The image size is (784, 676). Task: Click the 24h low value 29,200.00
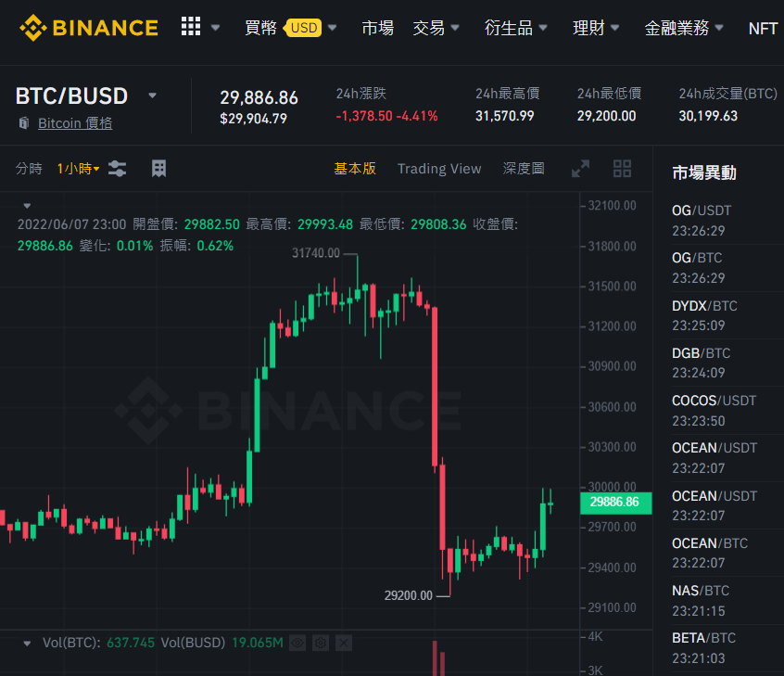point(606,116)
